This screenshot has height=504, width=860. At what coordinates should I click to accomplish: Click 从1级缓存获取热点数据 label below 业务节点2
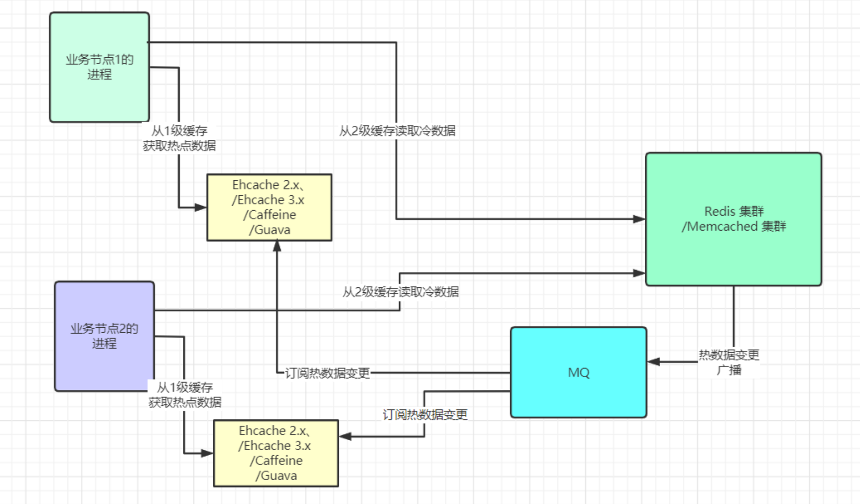click(x=185, y=394)
